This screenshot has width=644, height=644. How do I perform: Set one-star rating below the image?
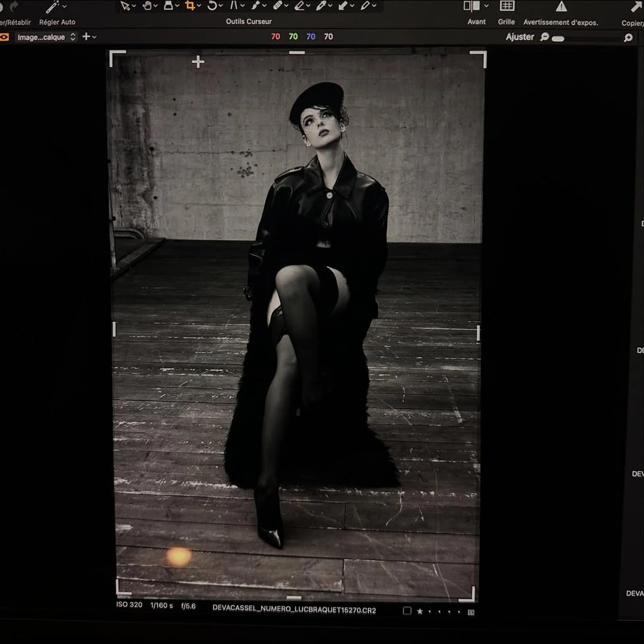click(420, 611)
